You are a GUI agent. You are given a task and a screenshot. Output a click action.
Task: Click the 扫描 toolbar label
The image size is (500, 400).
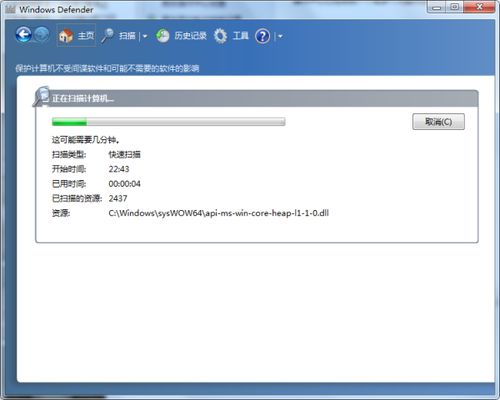pyautogui.click(x=127, y=36)
